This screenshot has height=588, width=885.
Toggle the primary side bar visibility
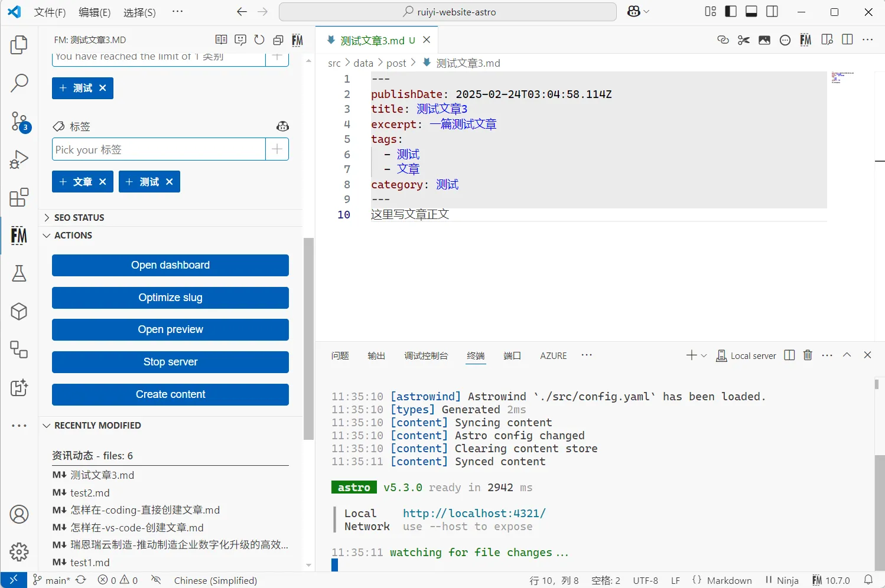pos(731,12)
